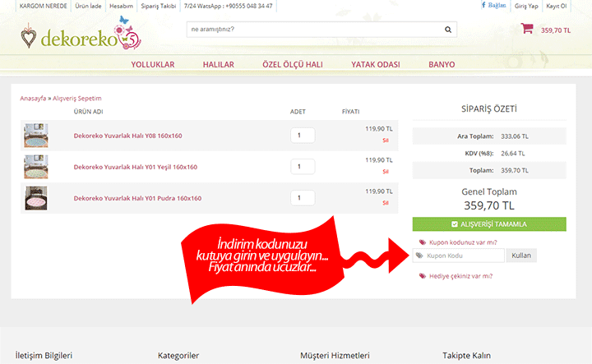
Task: Click the cart total 359,70 TL
Action: 555,30
